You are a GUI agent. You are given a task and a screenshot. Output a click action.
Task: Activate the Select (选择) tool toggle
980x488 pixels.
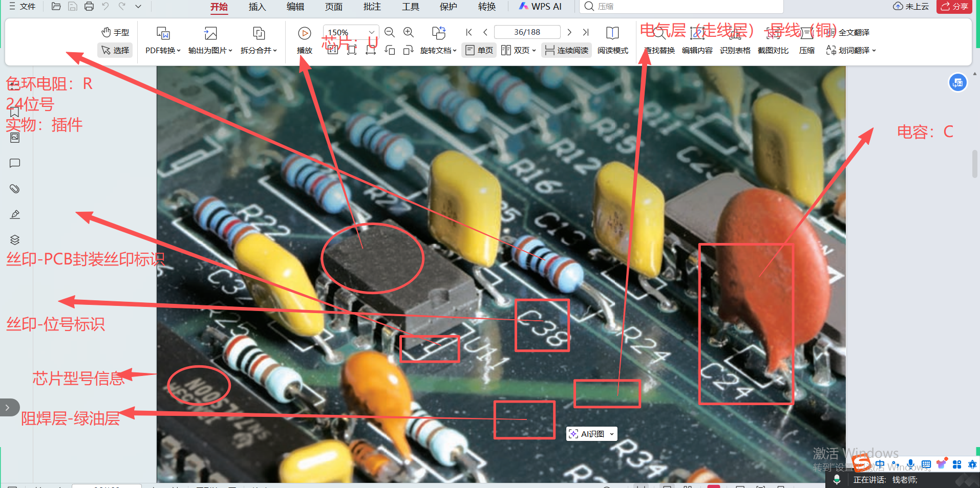coord(115,50)
